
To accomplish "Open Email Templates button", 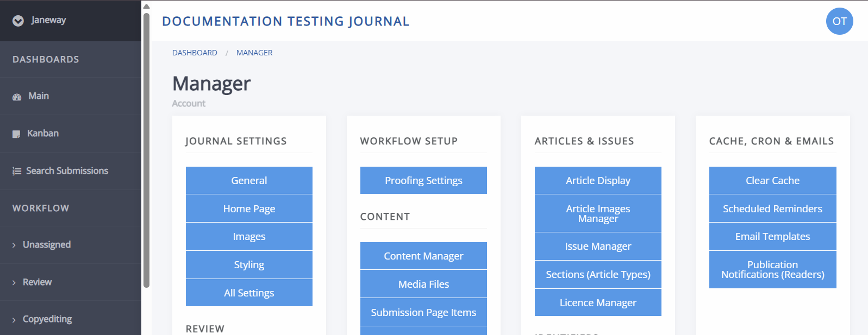I will click(x=772, y=237).
